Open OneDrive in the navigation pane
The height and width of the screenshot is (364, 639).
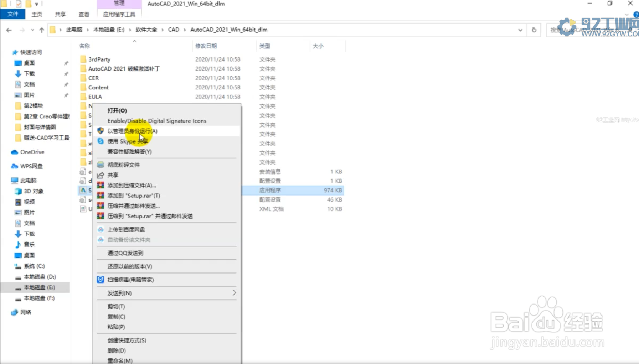32,152
